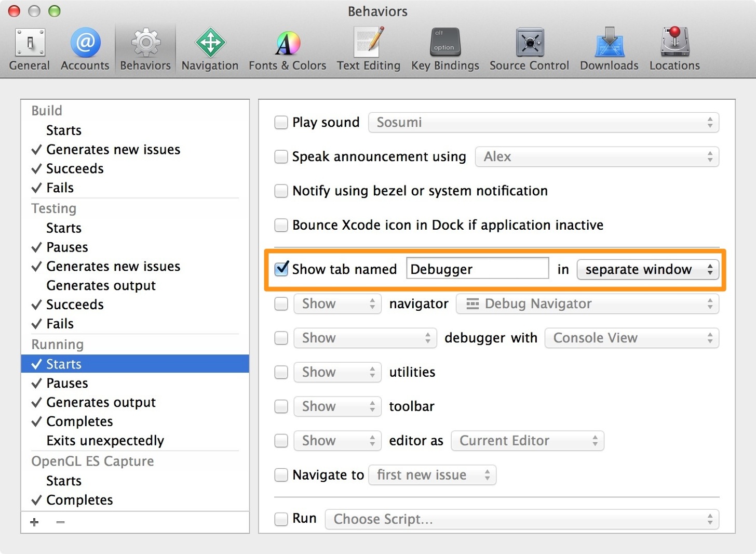The image size is (756, 554).
Task: Select Generates new issues under Testing
Action: 135,267
